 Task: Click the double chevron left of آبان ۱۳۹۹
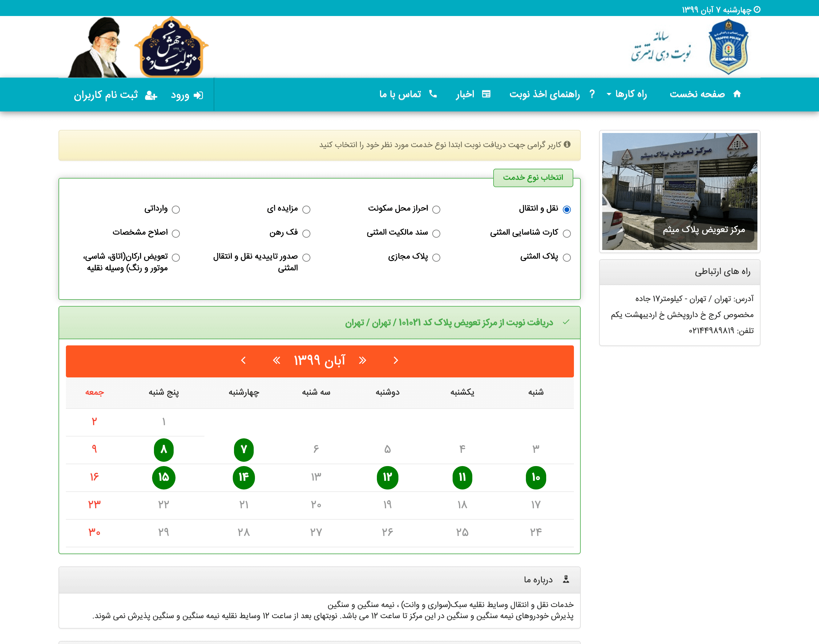276,360
